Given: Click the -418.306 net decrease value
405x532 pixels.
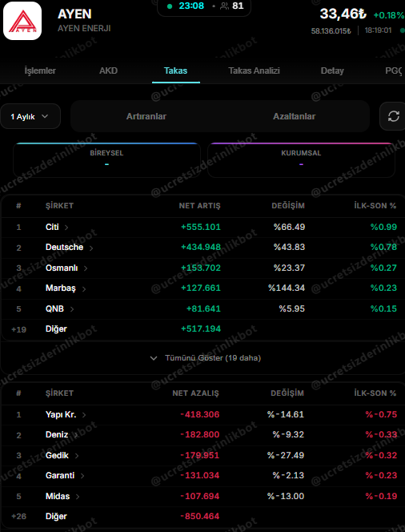Looking at the screenshot, I should pos(199,414).
